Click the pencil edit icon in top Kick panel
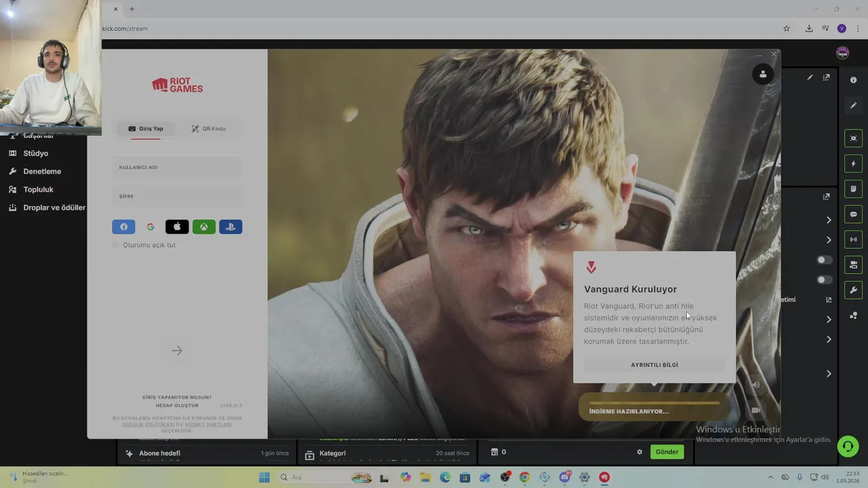The height and width of the screenshot is (488, 868). click(810, 77)
